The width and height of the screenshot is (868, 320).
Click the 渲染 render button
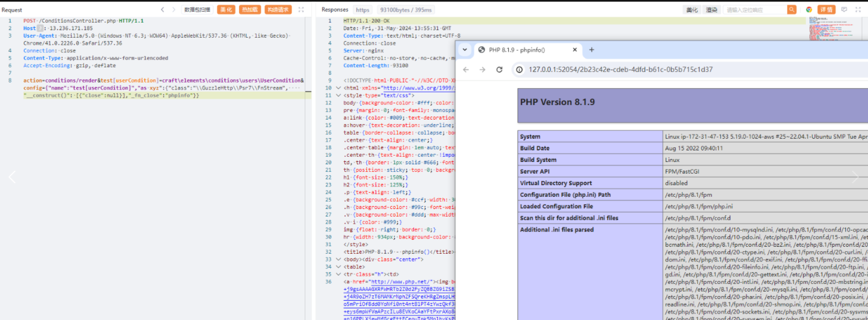pos(712,9)
